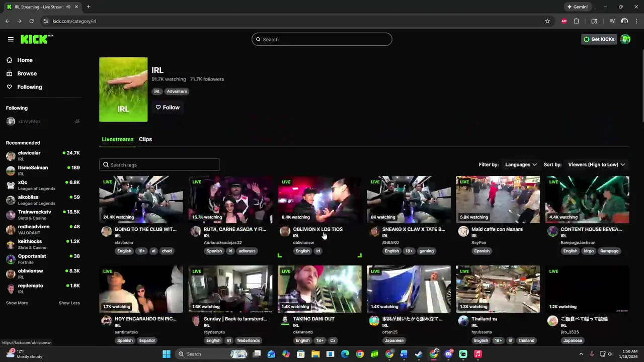This screenshot has width=644, height=362.
Task: Follow the IRL category
Action: 168,107
